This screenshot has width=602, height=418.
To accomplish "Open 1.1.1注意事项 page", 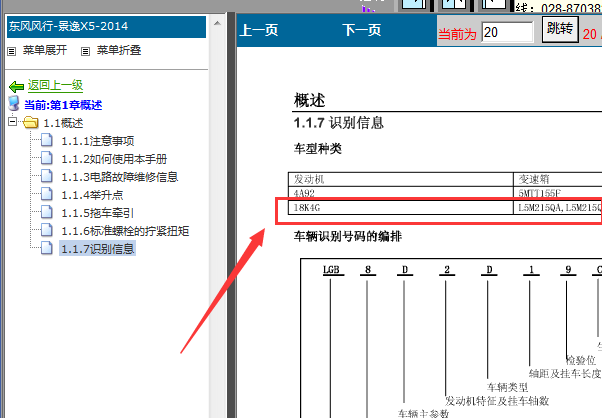I will point(98,141).
